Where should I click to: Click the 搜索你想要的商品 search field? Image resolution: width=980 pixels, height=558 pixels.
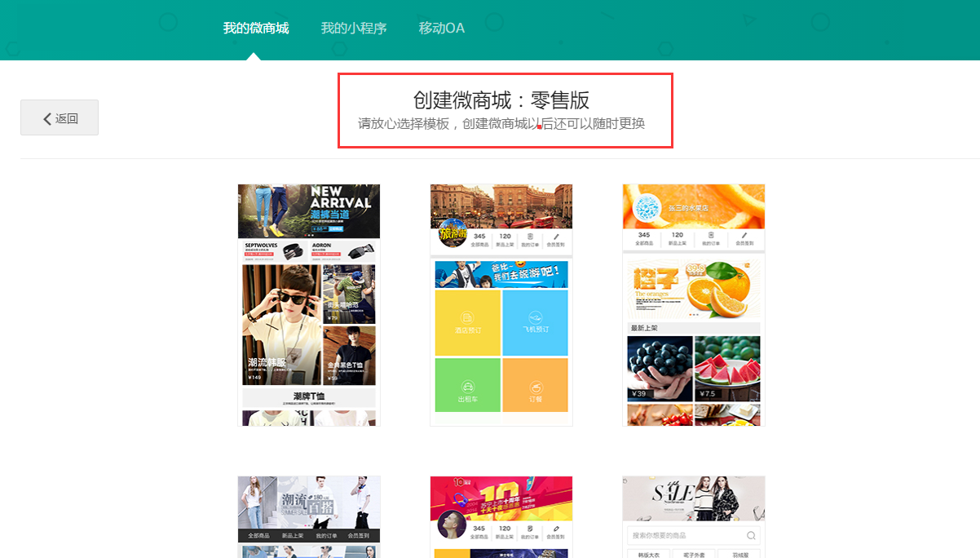point(685,536)
